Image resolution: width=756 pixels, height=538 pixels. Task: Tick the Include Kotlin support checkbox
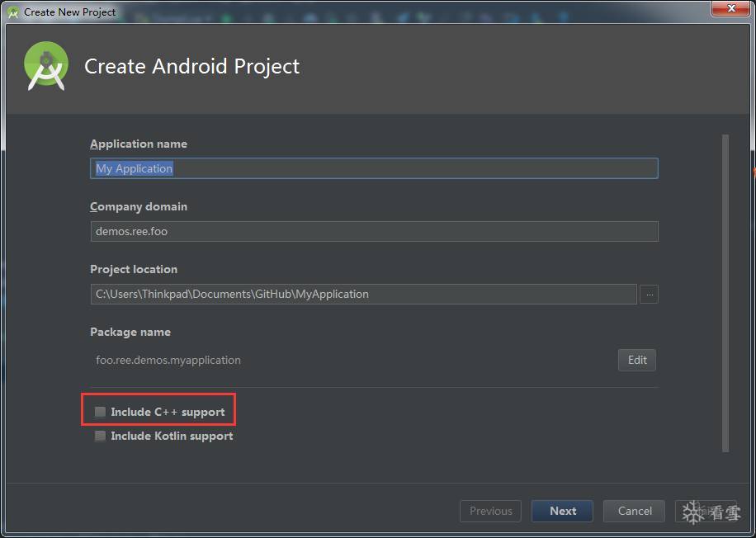[100, 436]
